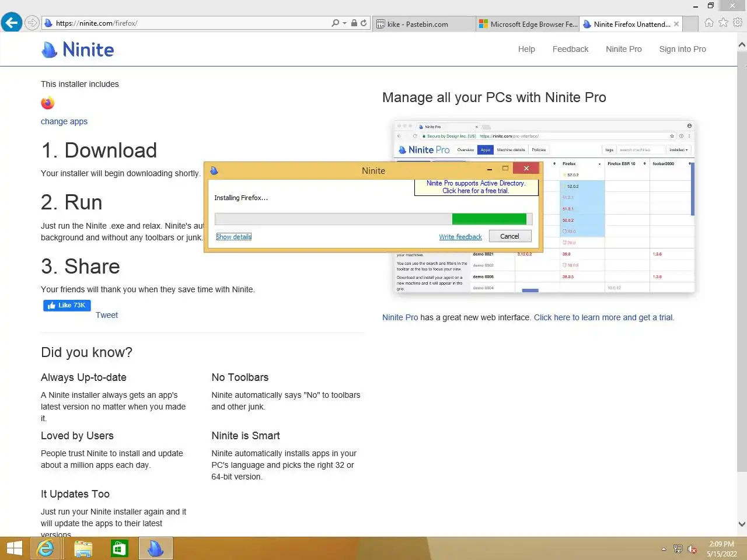
Task: Click the page scrollbar down arrow
Action: point(742,524)
